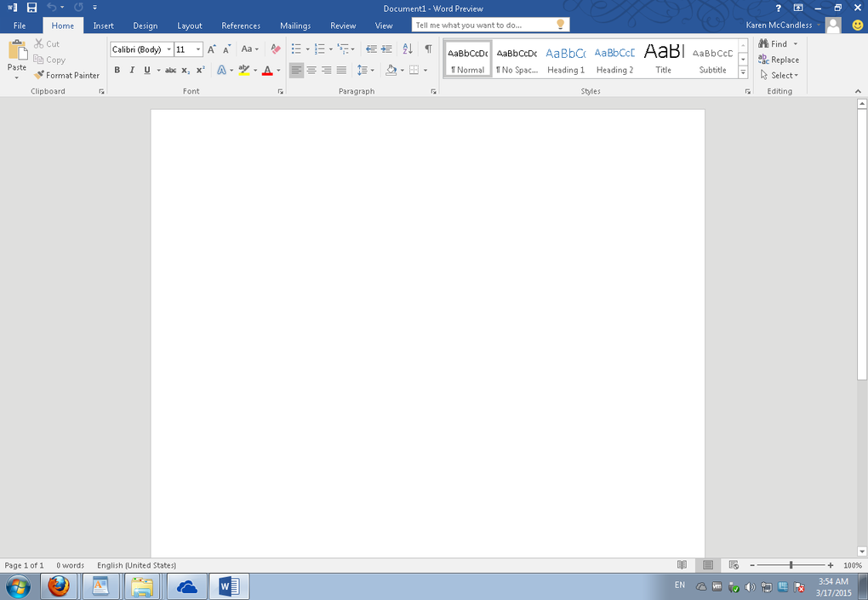The width and height of the screenshot is (868, 600).
Task: Toggle Bold formatting
Action: pos(117,71)
